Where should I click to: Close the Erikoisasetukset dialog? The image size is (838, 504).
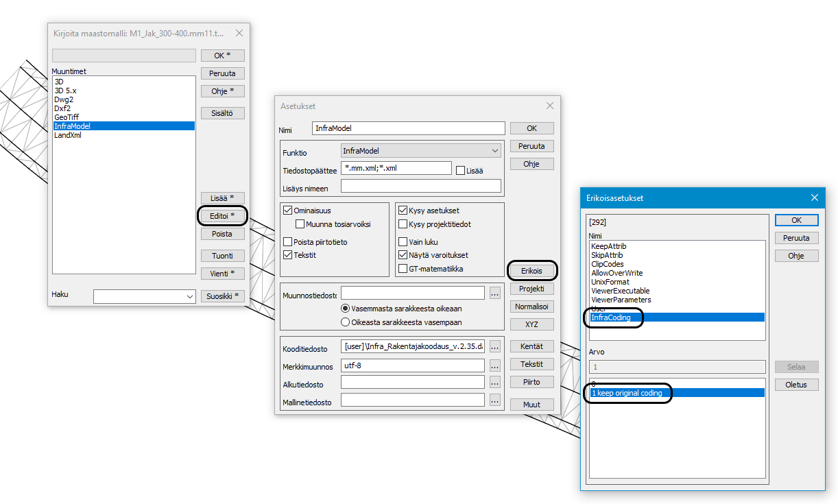pos(815,197)
